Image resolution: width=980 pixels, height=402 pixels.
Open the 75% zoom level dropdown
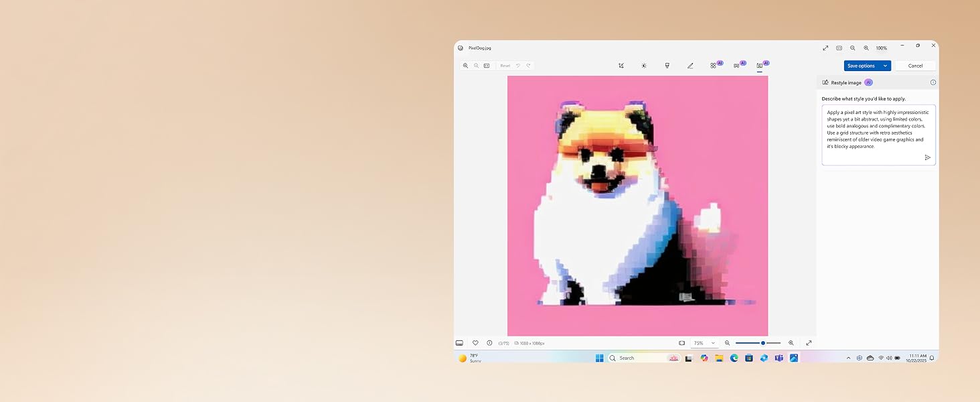click(704, 343)
